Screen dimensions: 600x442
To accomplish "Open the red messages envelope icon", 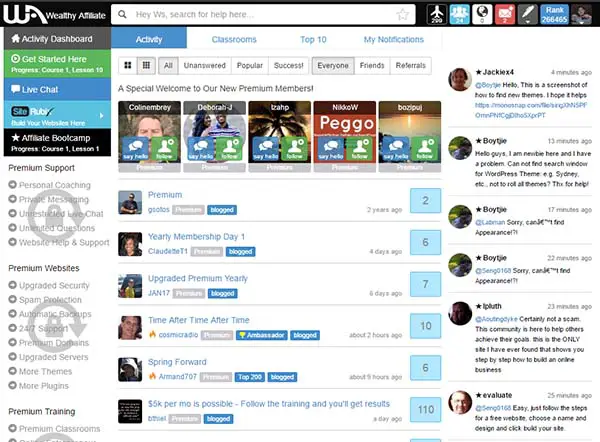I will (505, 14).
